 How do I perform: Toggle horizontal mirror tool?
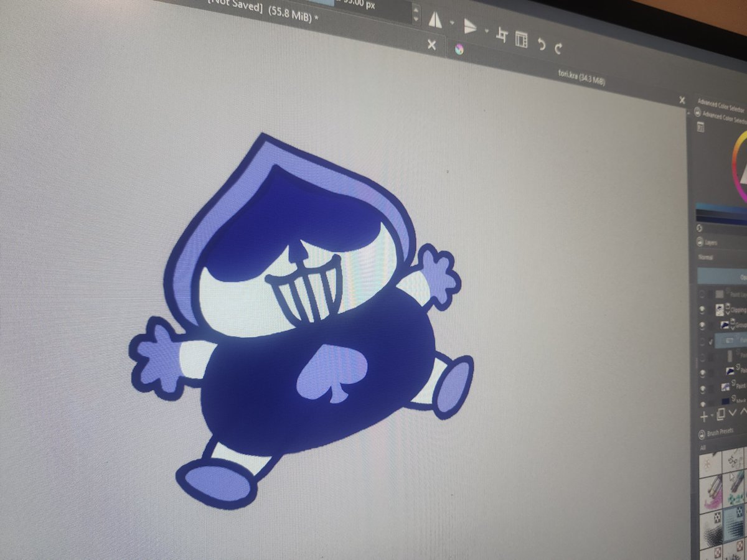pos(435,19)
